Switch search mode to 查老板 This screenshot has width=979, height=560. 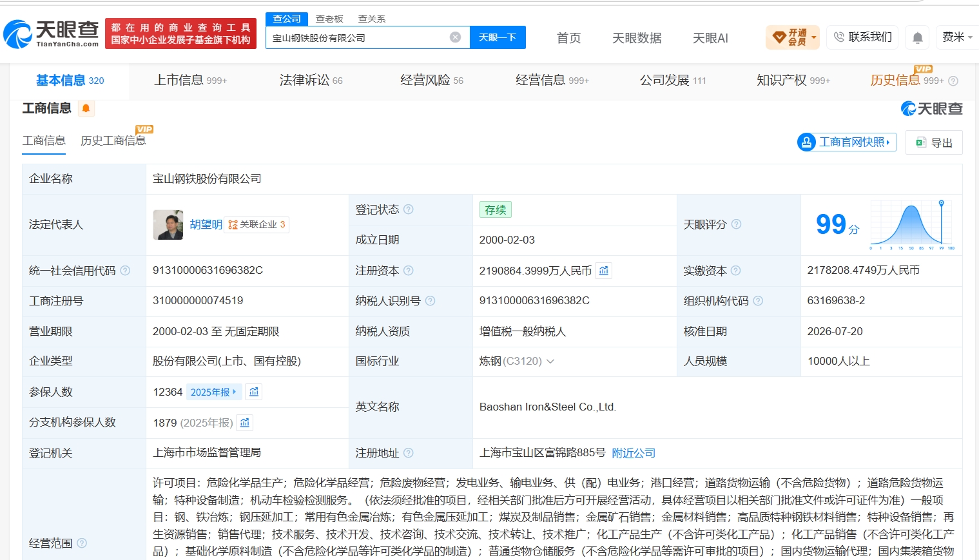pos(329,19)
